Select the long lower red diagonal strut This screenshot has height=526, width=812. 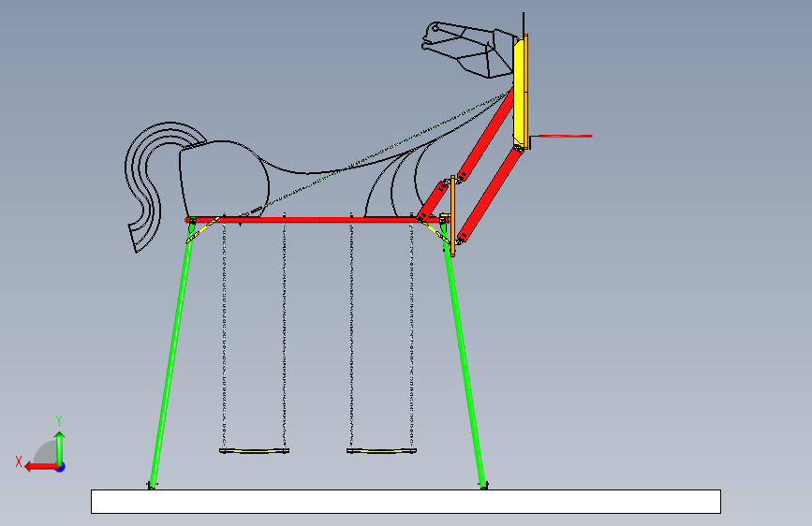point(491,195)
